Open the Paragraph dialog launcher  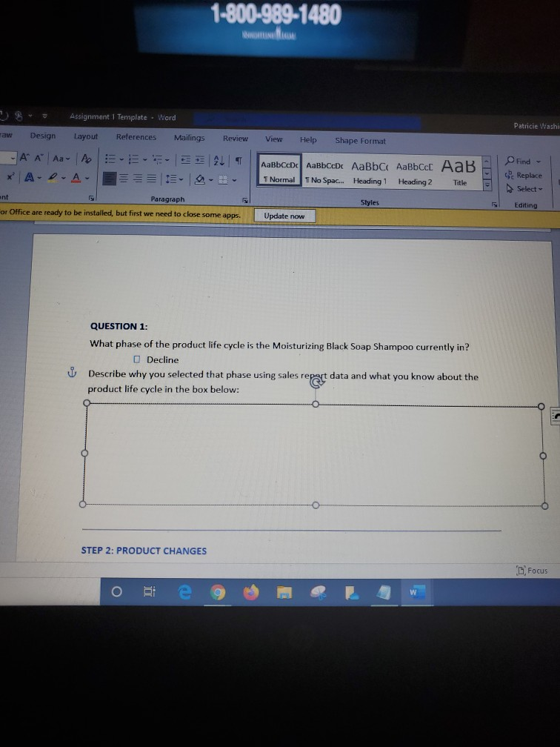click(244, 201)
